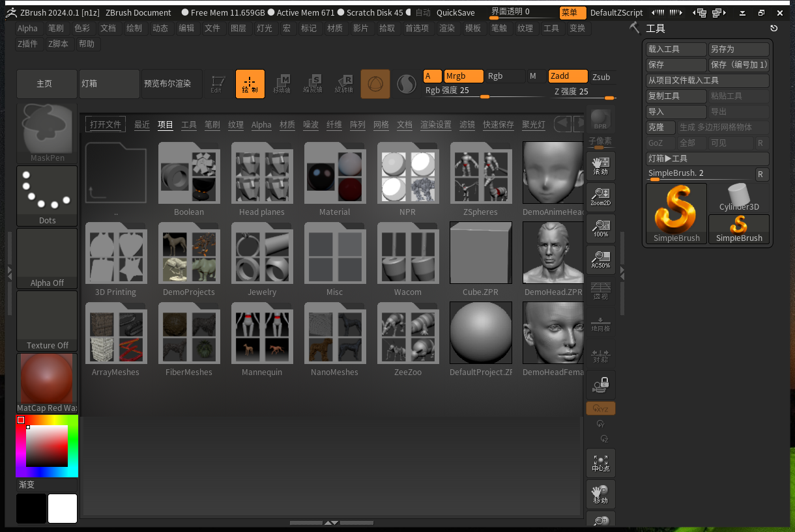Click the 中心点 (Frame) icon

[600, 462]
